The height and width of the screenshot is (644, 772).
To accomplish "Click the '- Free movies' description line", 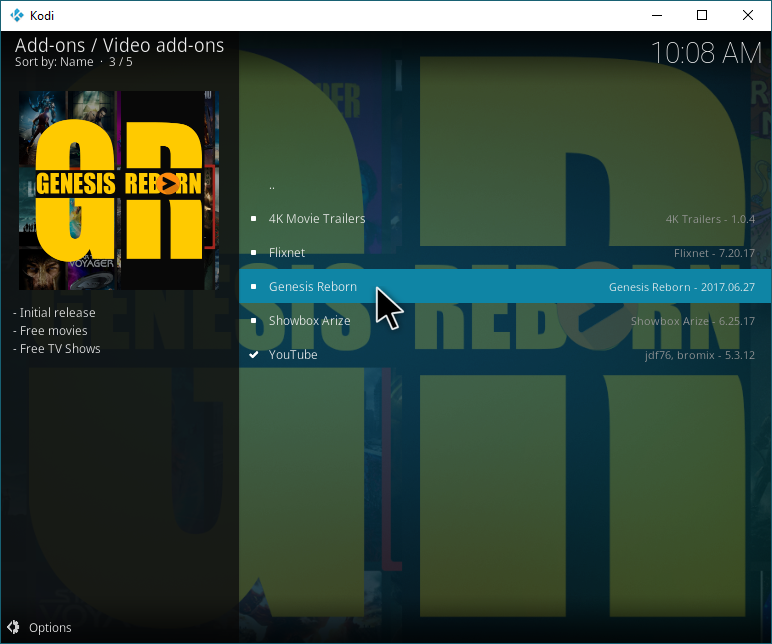I will pyautogui.click(x=50, y=330).
